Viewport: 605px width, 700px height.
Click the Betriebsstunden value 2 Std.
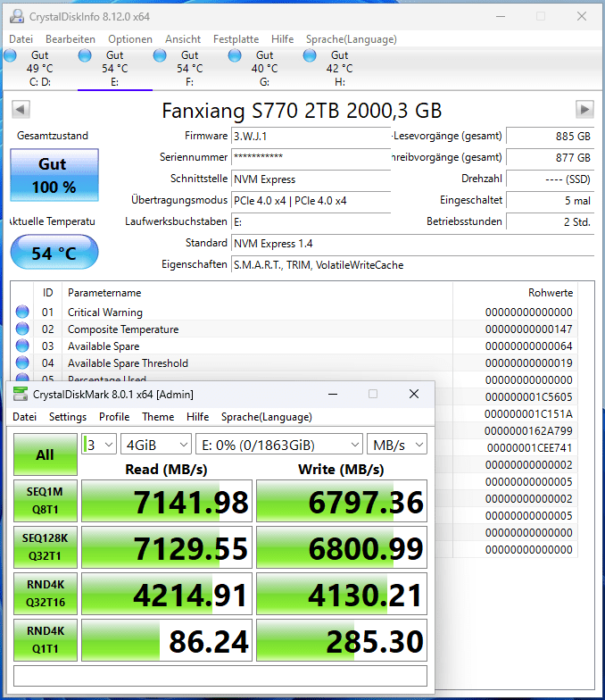point(550,221)
